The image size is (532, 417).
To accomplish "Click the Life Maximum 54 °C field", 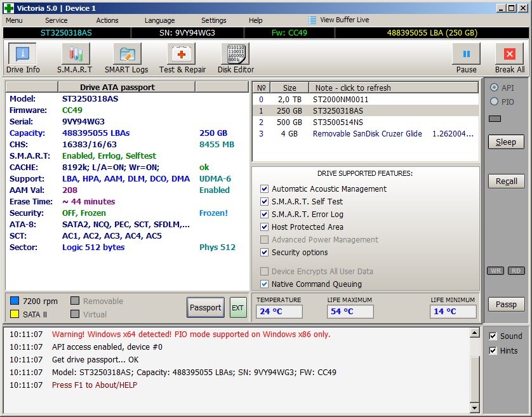I will click(x=350, y=311).
